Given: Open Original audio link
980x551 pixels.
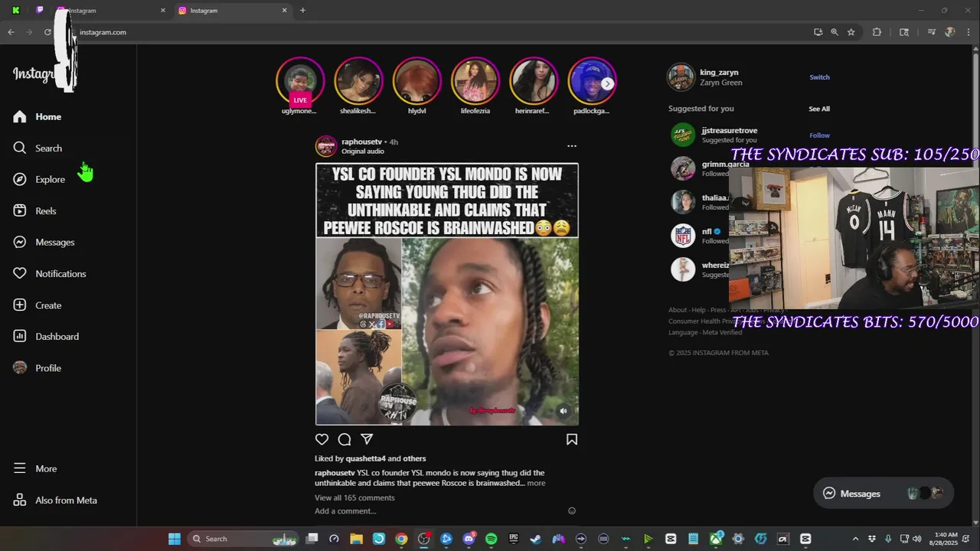Looking at the screenshot, I should (363, 151).
